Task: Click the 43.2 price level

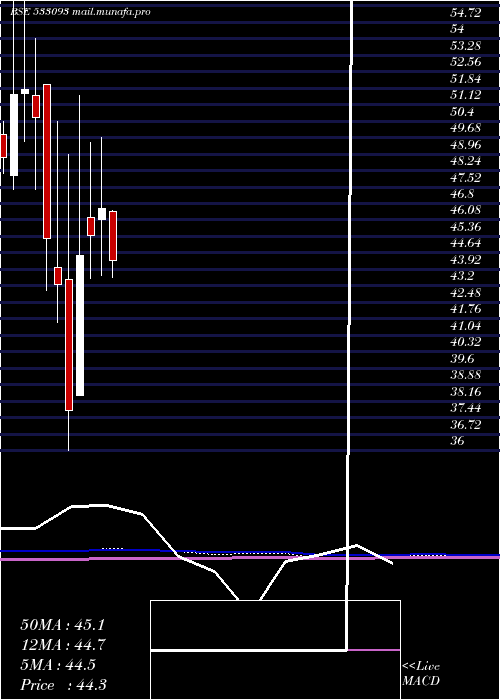Action: point(462,276)
